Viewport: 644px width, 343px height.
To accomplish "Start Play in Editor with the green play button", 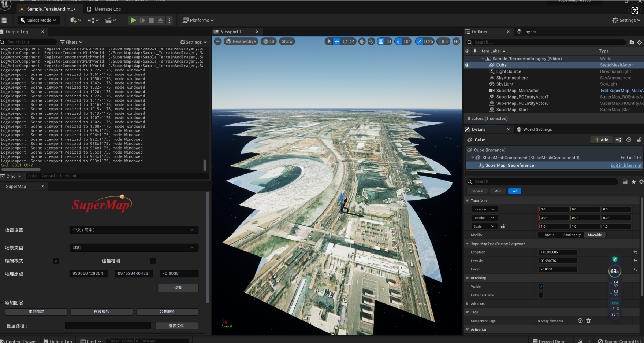I will pos(133,20).
